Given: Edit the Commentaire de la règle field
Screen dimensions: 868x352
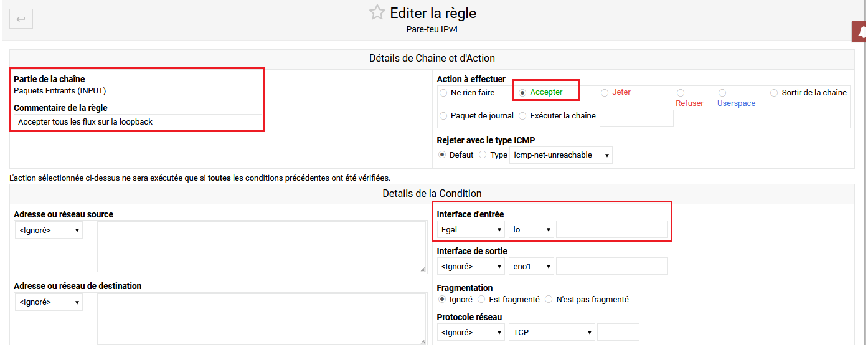Looking at the screenshot, I should (x=138, y=122).
